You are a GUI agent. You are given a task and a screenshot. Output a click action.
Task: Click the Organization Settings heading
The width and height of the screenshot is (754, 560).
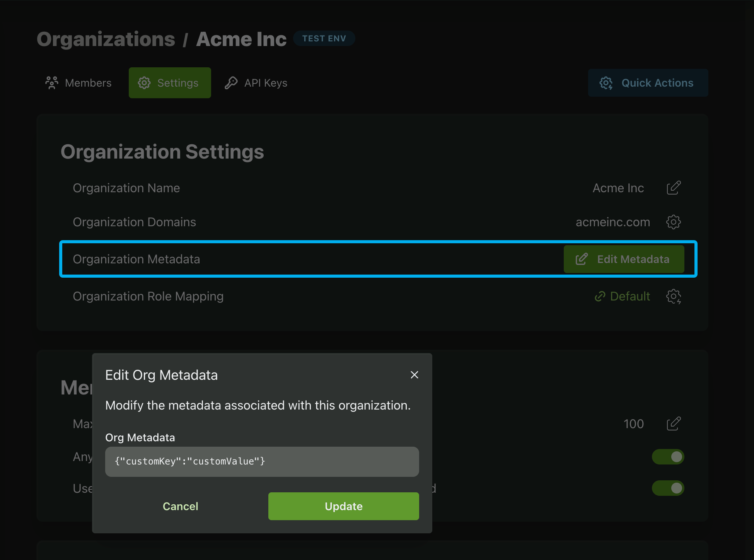(x=162, y=152)
